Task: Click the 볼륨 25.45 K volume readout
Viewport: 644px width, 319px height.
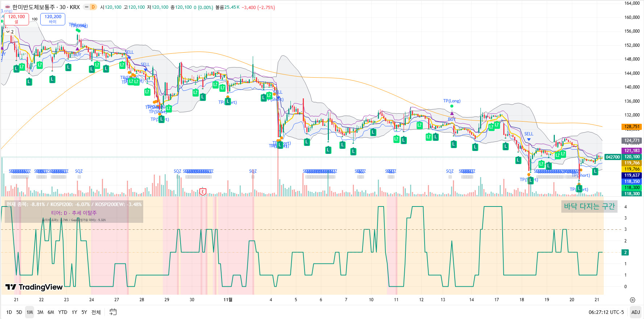Action: pos(227,7)
